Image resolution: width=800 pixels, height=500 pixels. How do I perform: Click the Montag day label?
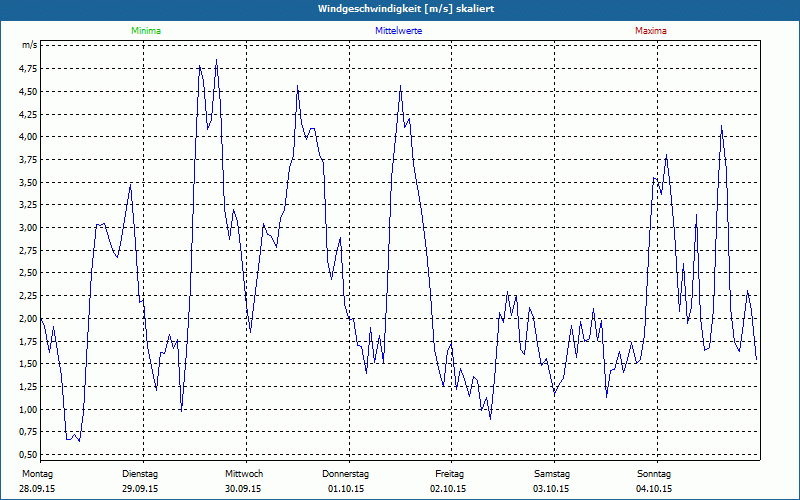[37, 474]
